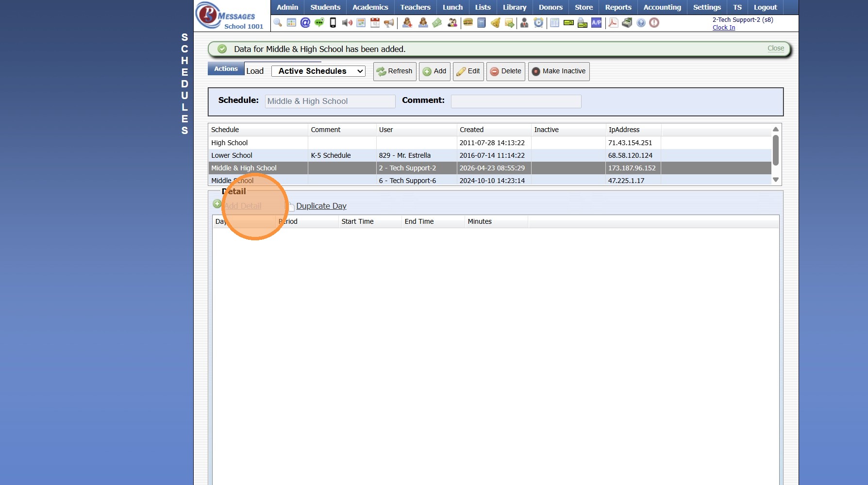This screenshot has width=868, height=485.
Task: Click the IpAddress column header
Action: point(633,130)
